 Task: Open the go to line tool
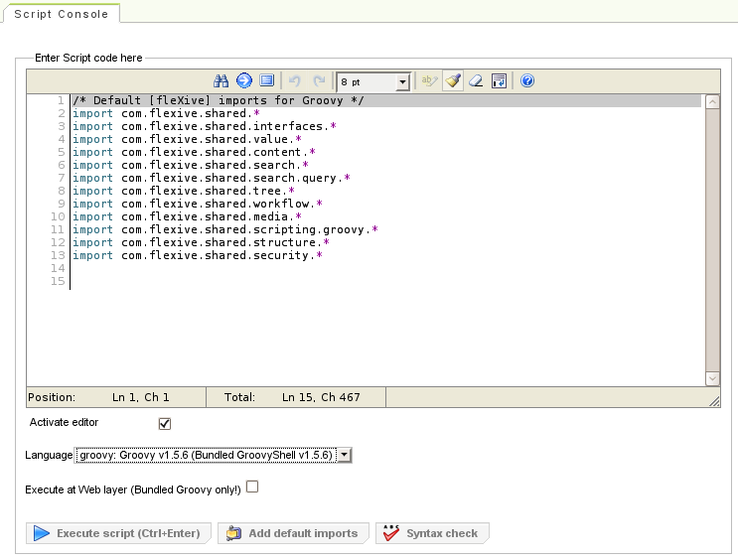pos(243,81)
